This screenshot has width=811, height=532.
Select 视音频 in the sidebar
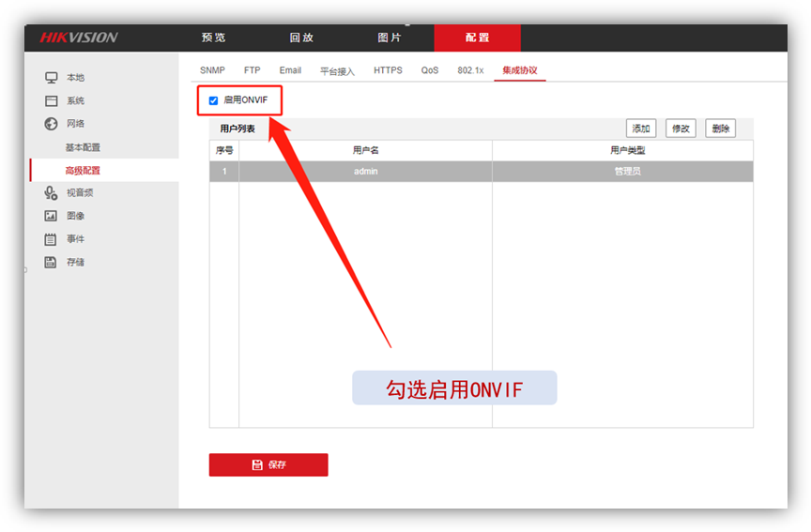click(x=80, y=193)
